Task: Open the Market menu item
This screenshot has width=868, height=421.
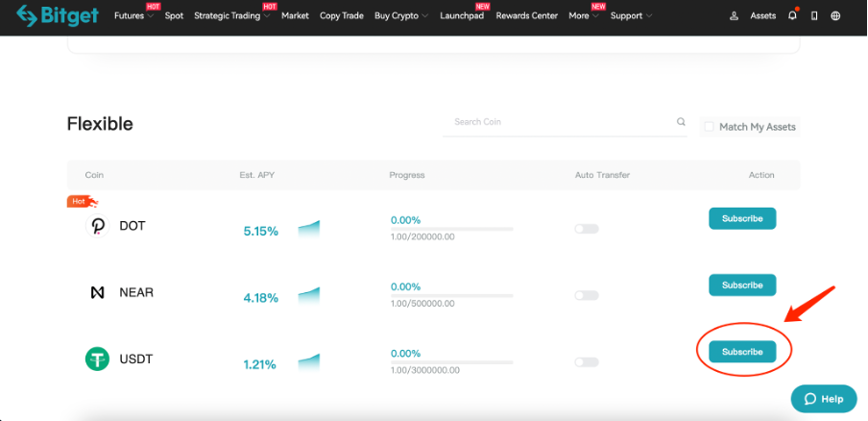Action: 295,16
